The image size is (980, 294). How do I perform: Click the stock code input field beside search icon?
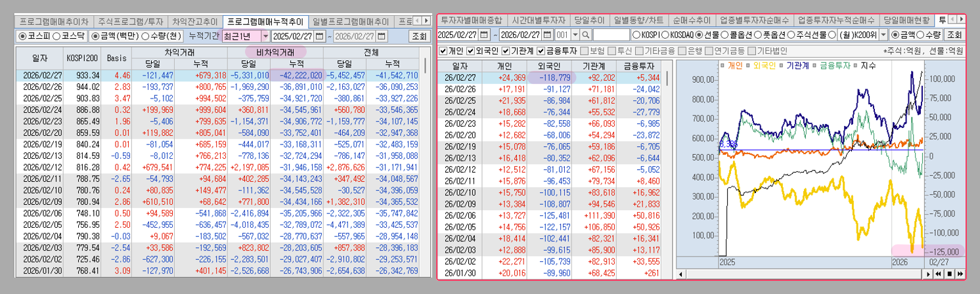click(x=611, y=34)
